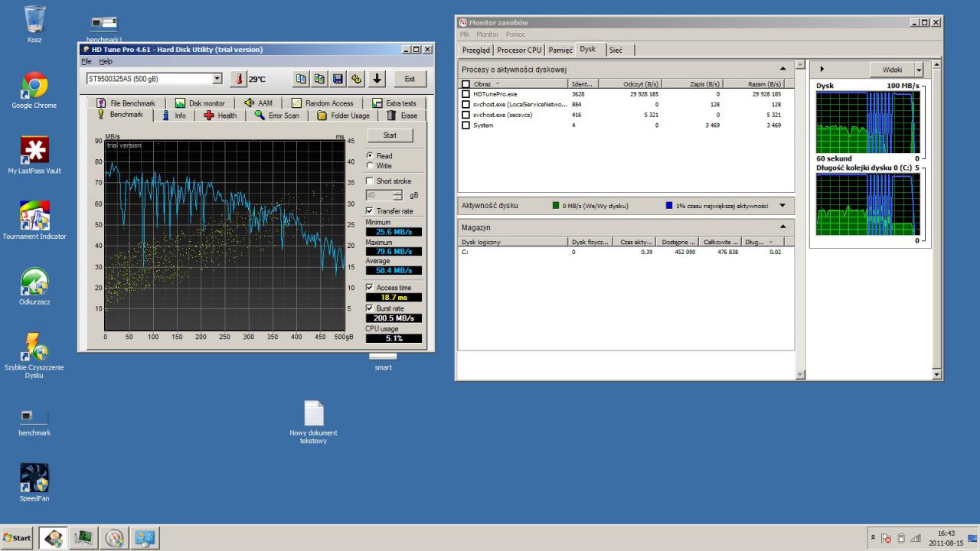The image size is (980, 551).
Task: Sort by the Odczyt (B/s) column header
Action: point(631,84)
